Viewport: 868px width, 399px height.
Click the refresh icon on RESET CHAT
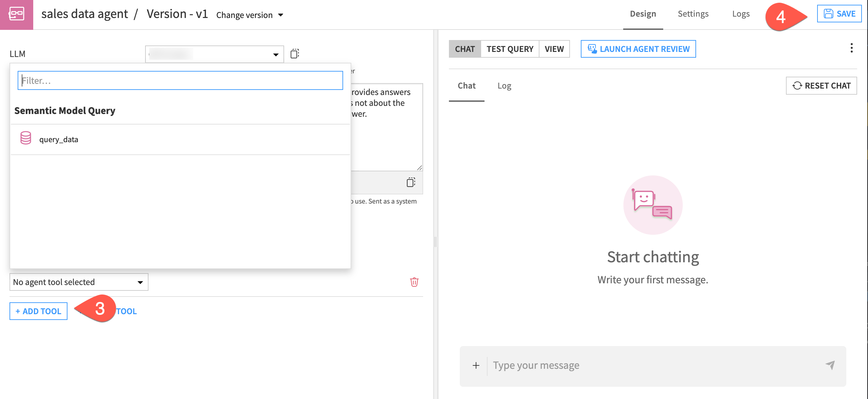(x=797, y=85)
